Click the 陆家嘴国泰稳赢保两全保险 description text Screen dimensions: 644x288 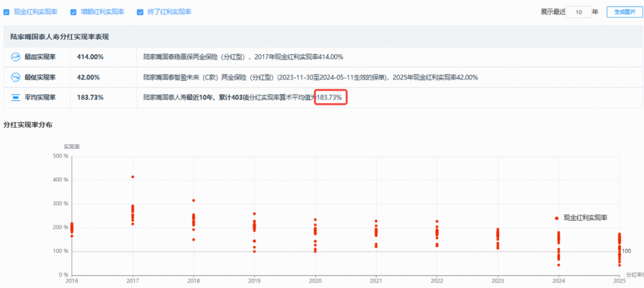pyautogui.click(x=243, y=57)
